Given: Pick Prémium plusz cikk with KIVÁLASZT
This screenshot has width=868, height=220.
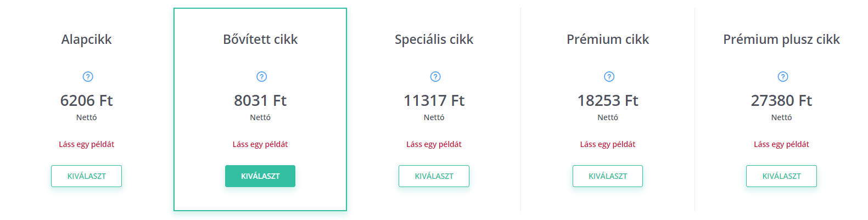Looking at the screenshot, I should click(781, 176).
